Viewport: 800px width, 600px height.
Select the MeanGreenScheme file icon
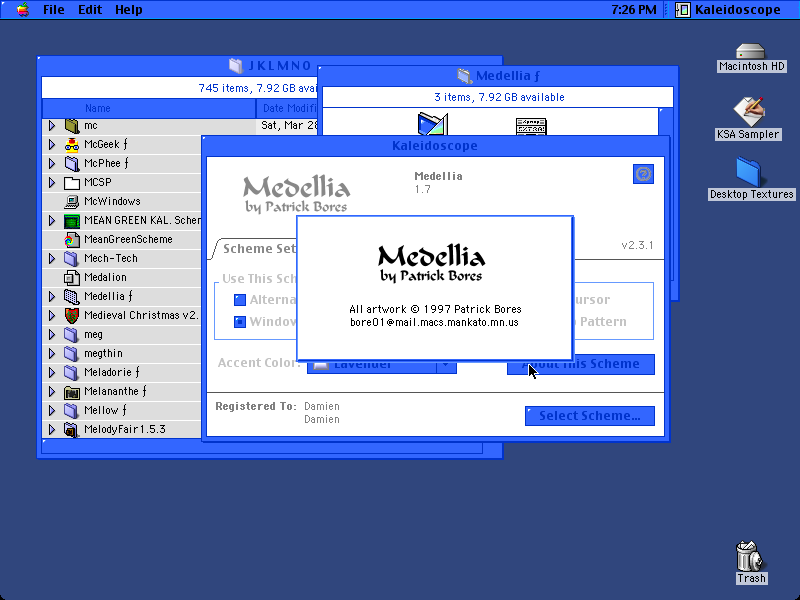[x=72, y=239]
